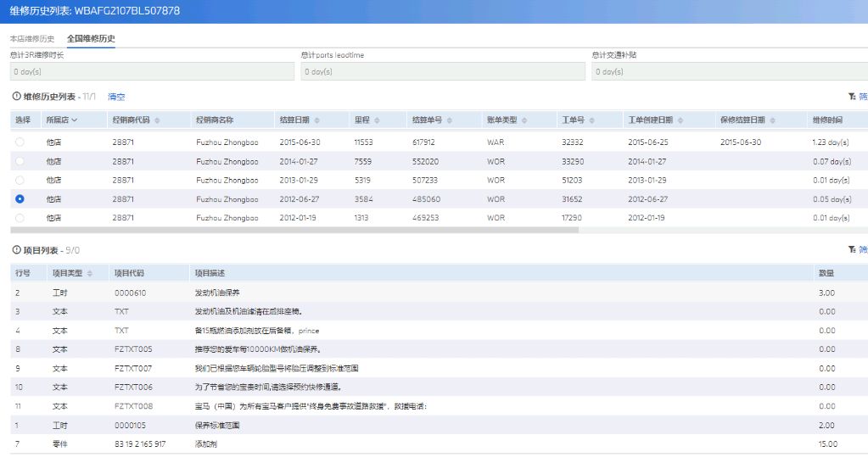The width and height of the screenshot is (868, 474).
Task: Click work order number 51203
Action: point(572,181)
